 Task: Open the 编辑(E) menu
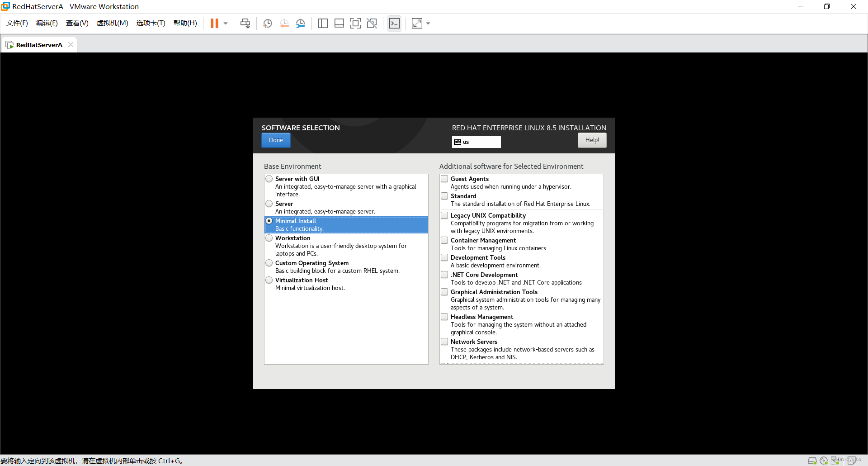click(47, 23)
